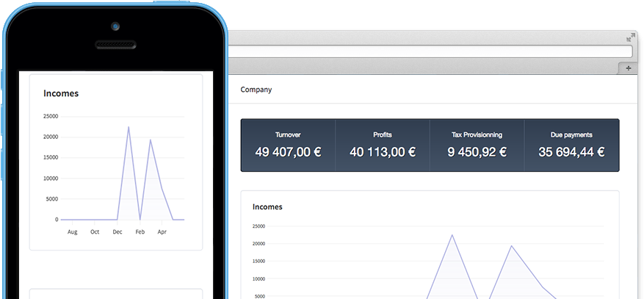Viewport: 644px width, 299px height.
Task: Click the 25000 axis label on phone chart
Action: pyautogui.click(x=51, y=117)
